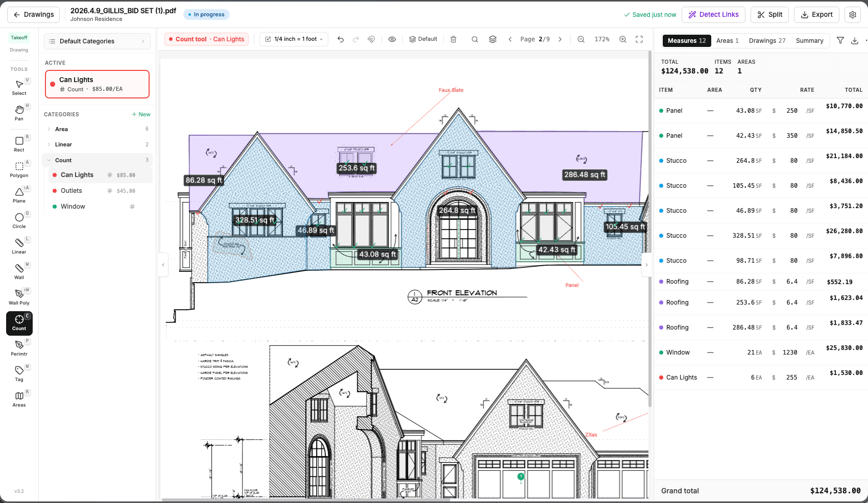Zoom out of the drawing
Screen dimensions: 868x503
(x=581, y=39)
